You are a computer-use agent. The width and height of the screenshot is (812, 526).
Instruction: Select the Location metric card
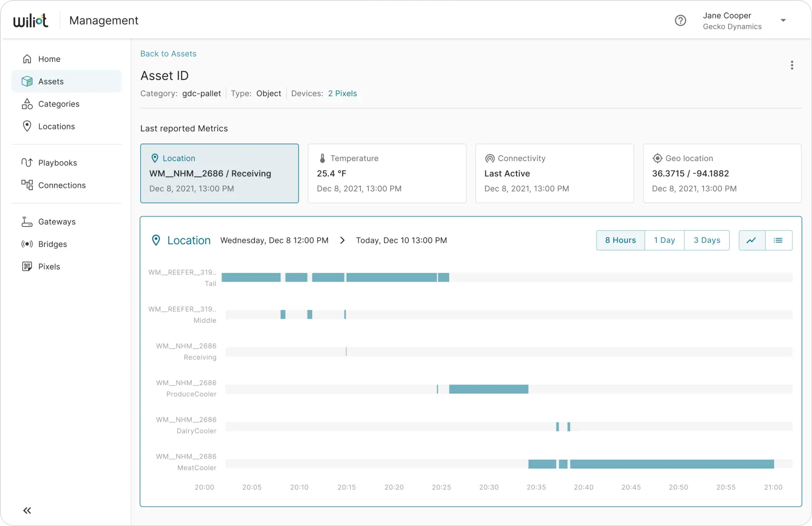[x=219, y=173]
